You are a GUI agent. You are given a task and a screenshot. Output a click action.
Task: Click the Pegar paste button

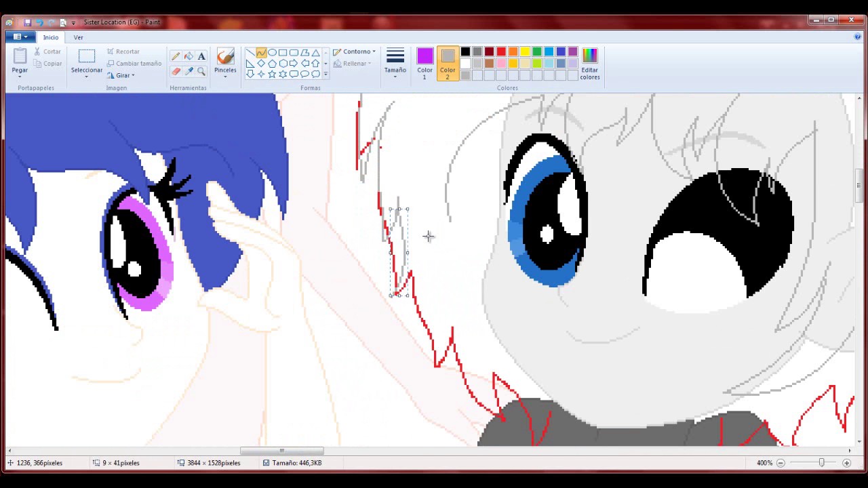pyautogui.click(x=20, y=62)
